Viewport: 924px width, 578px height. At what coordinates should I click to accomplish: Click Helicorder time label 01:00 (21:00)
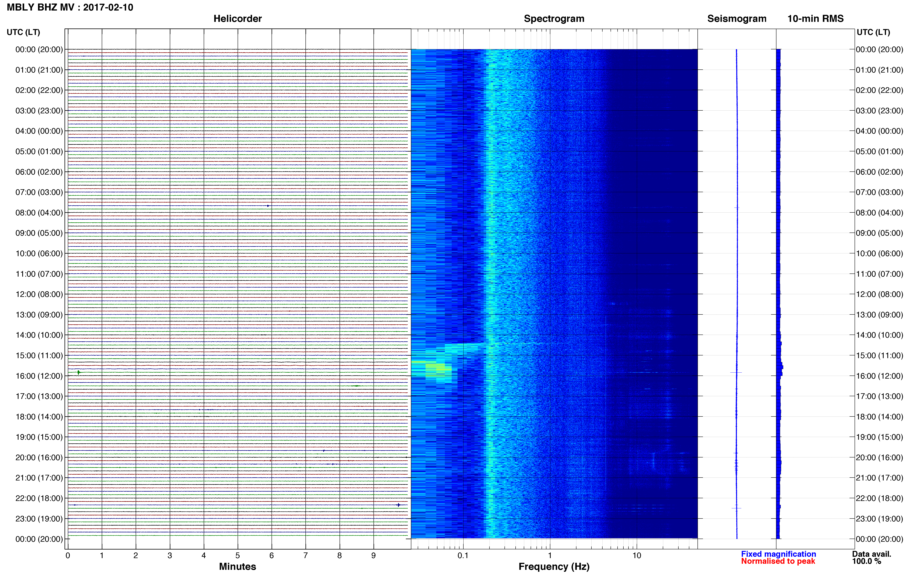39,70
